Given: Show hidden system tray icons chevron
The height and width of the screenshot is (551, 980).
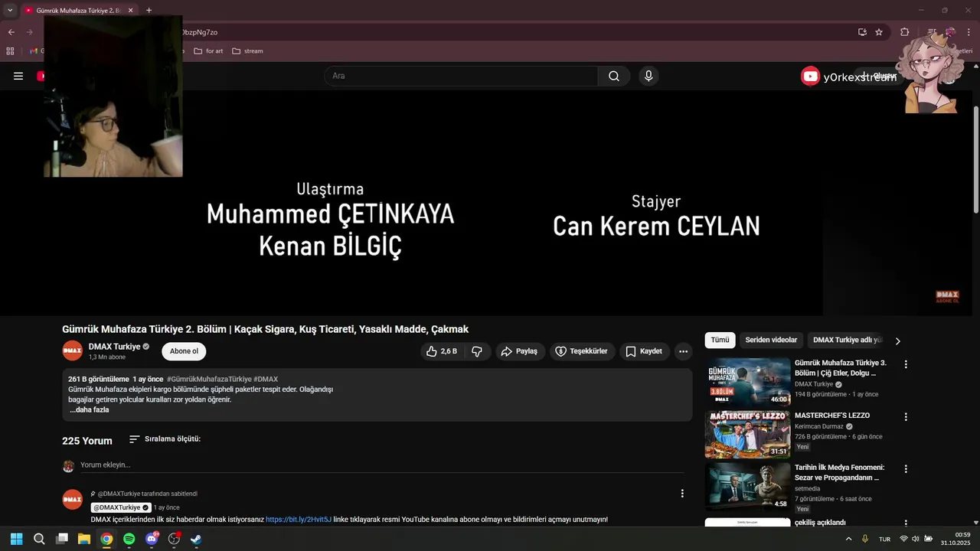Looking at the screenshot, I should click(848, 539).
